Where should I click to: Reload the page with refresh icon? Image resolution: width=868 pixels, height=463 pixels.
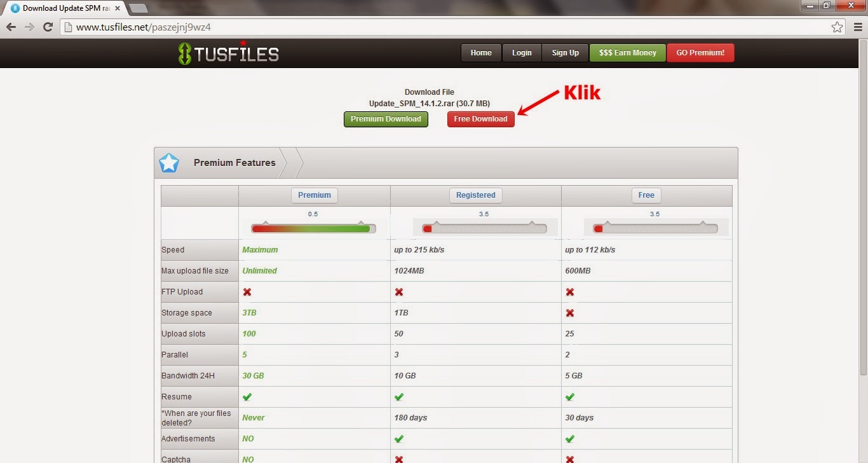point(48,27)
